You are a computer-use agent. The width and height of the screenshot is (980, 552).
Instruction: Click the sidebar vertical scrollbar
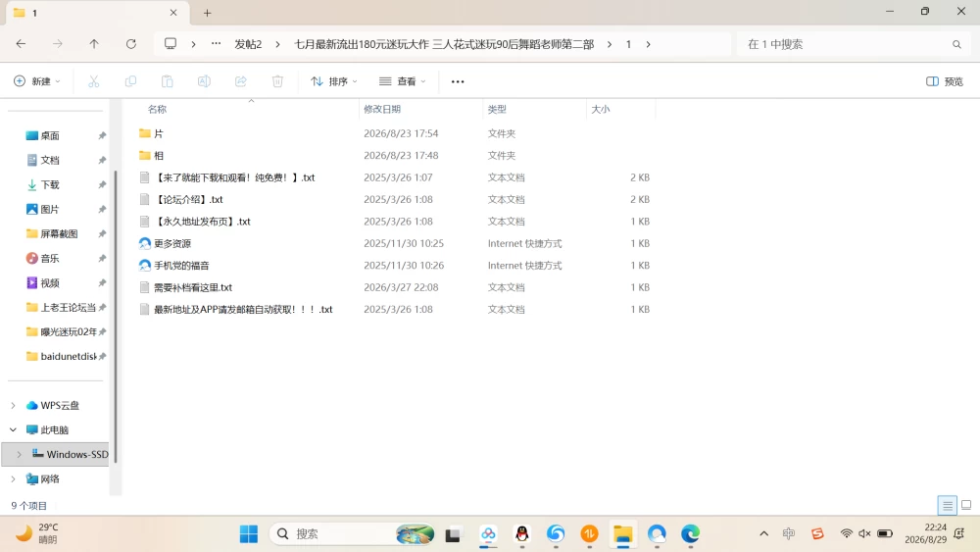click(115, 316)
